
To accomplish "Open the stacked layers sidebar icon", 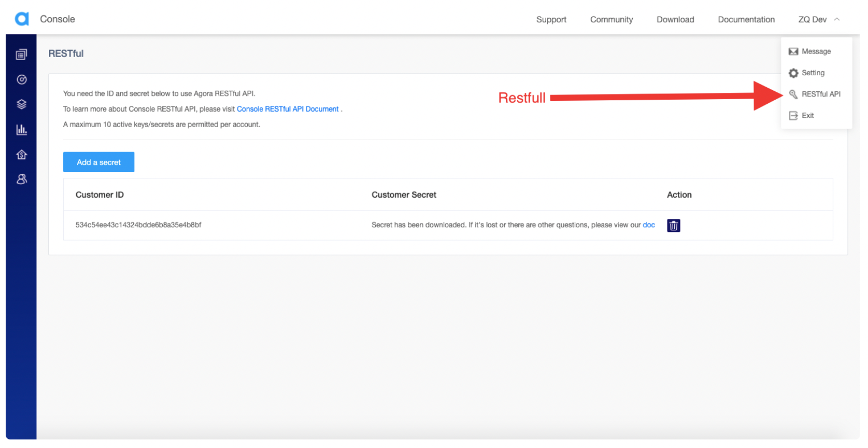I will 22,104.
